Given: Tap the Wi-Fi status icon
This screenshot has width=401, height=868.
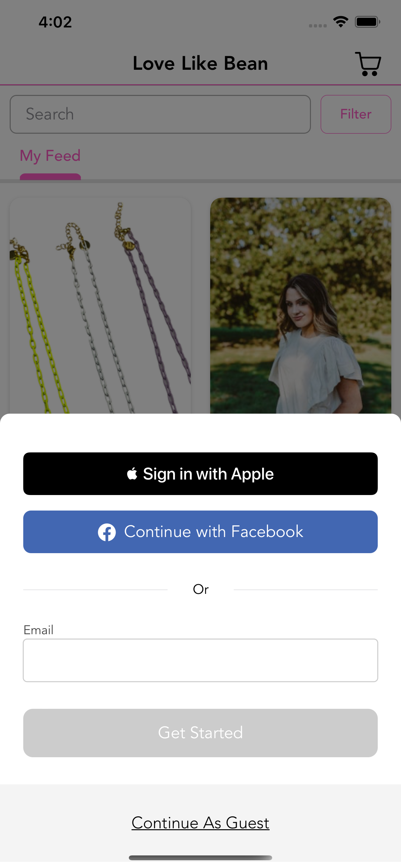Looking at the screenshot, I should (341, 22).
